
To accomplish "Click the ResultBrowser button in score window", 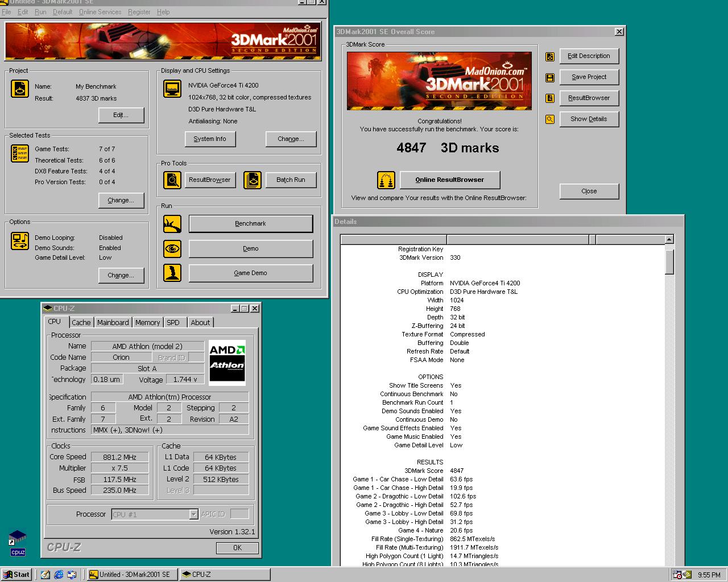I will [589, 98].
